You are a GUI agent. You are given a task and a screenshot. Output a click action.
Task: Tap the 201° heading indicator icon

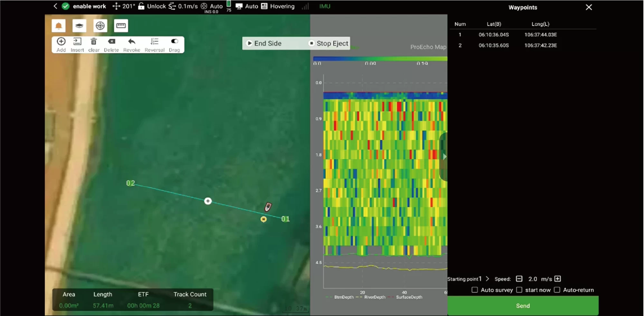pyautogui.click(x=116, y=6)
